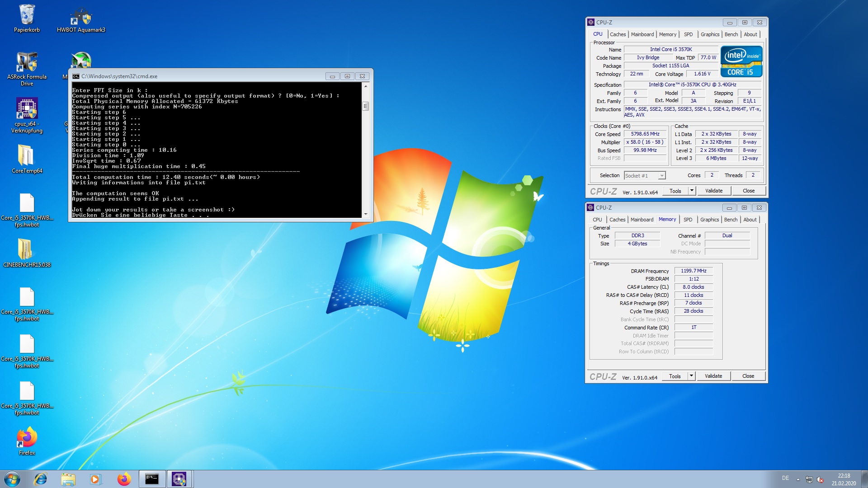
Task: Select the Core_i5_3570K_HWB file below CINEBENCHR15.038
Action: coord(27,304)
